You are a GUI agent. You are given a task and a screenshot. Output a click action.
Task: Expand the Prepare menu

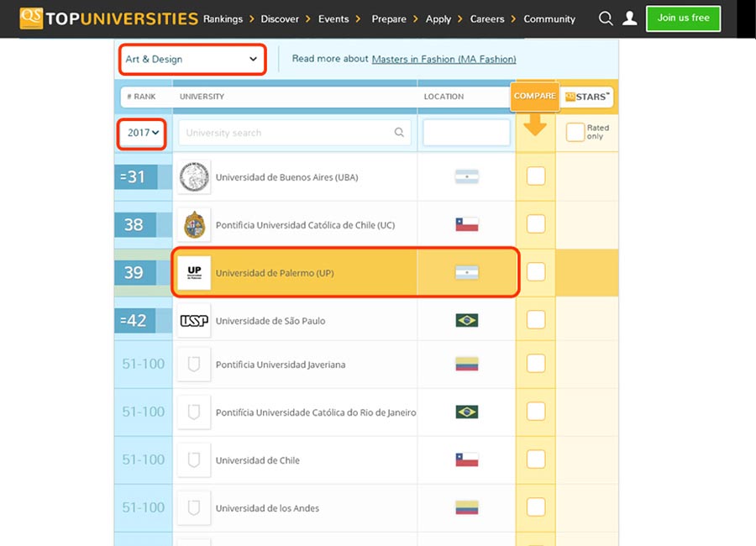(395, 18)
